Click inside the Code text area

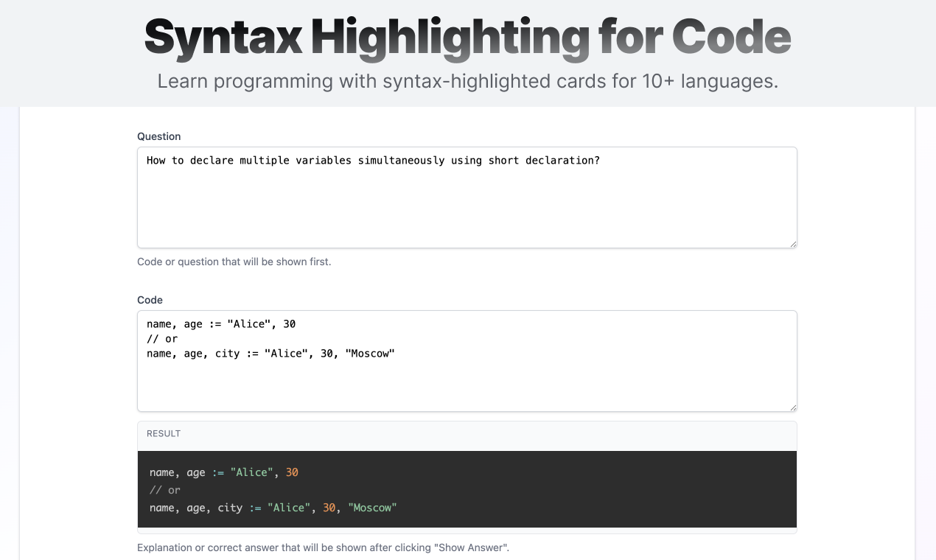[x=467, y=361]
